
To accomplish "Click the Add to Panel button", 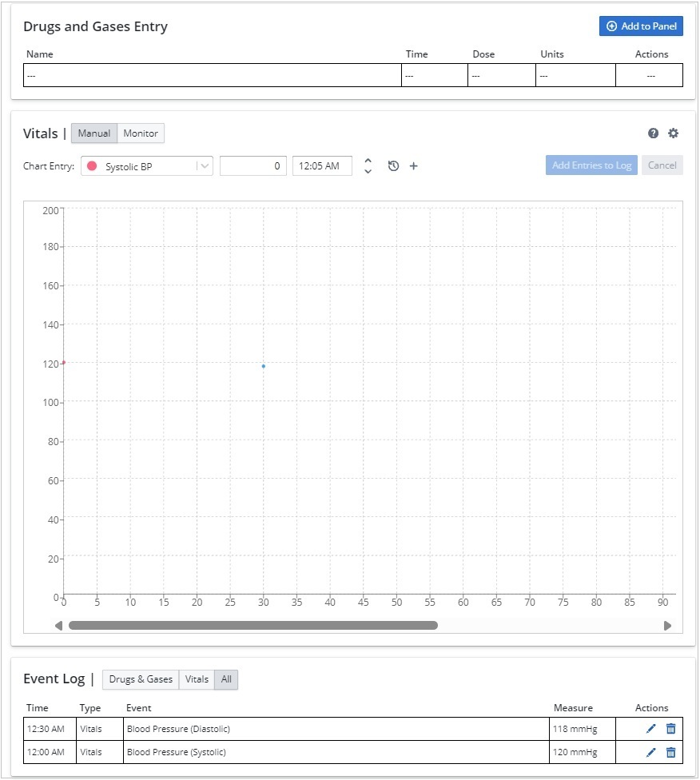I will 641,26.
